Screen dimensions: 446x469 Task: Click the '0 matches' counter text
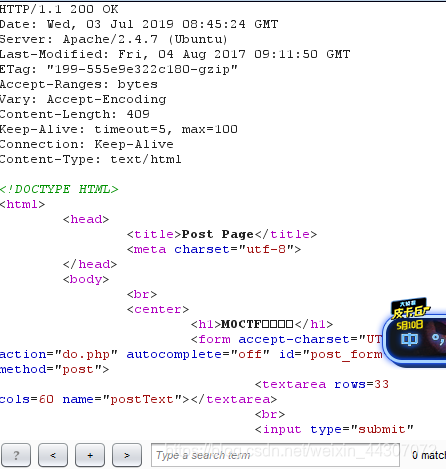point(429,455)
